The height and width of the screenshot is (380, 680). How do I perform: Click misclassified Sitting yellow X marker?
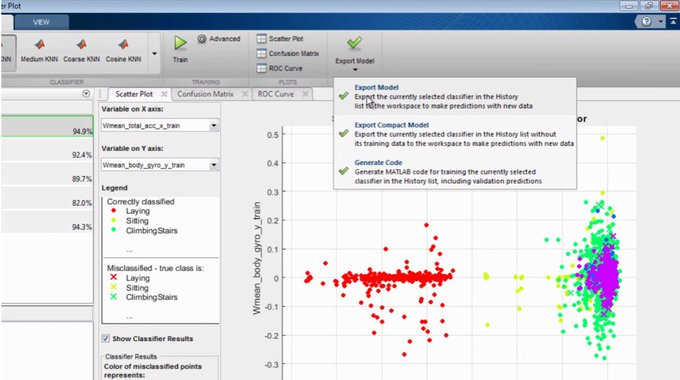114,287
